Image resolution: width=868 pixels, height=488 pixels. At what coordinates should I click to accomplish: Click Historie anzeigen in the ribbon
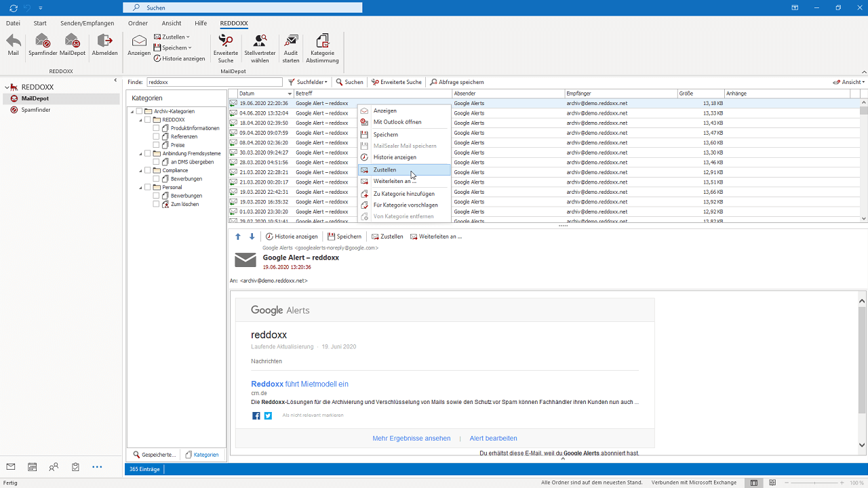pos(180,58)
